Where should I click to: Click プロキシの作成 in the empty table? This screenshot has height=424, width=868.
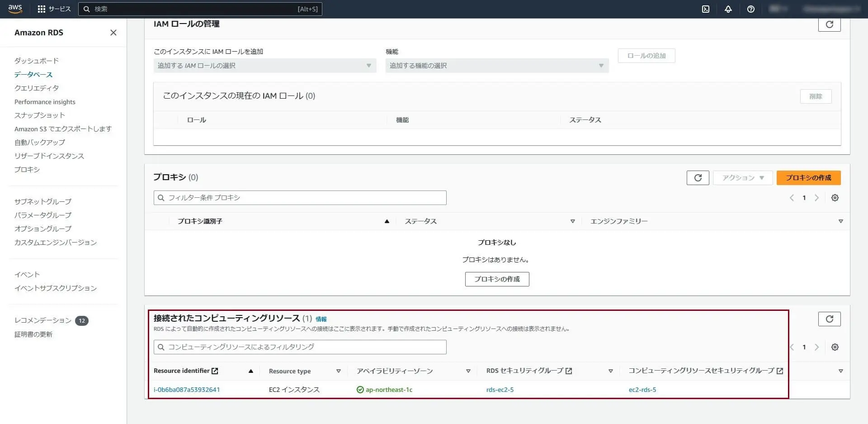(x=497, y=279)
